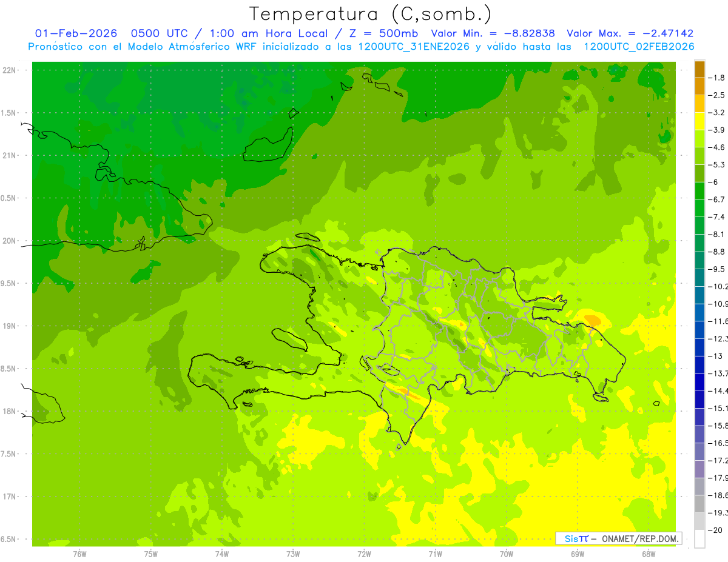Click the '70W' longitude label
Screen dimensions: 728x562
click(x=507, y=554)
